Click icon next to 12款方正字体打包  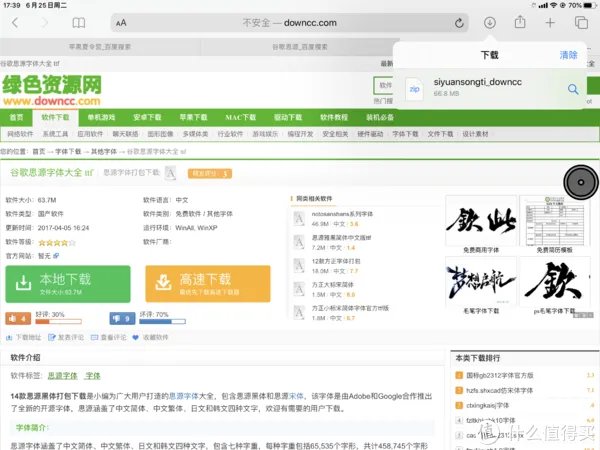click(299, 266)
